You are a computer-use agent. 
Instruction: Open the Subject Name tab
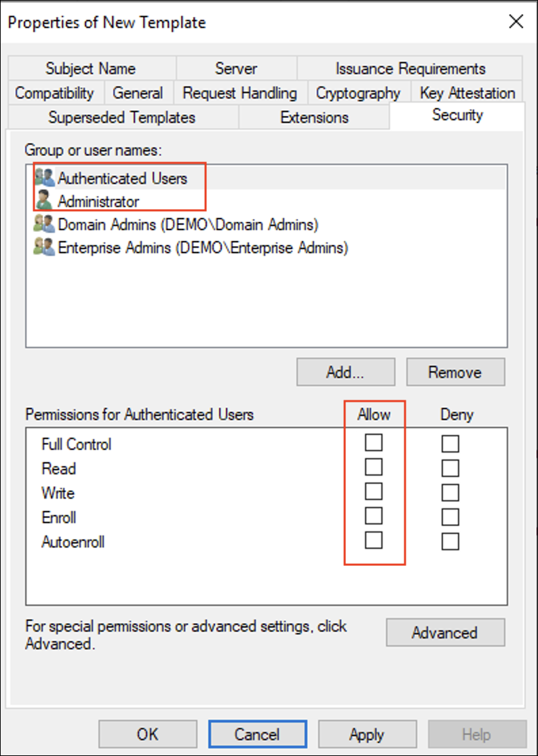pos(91,69)
